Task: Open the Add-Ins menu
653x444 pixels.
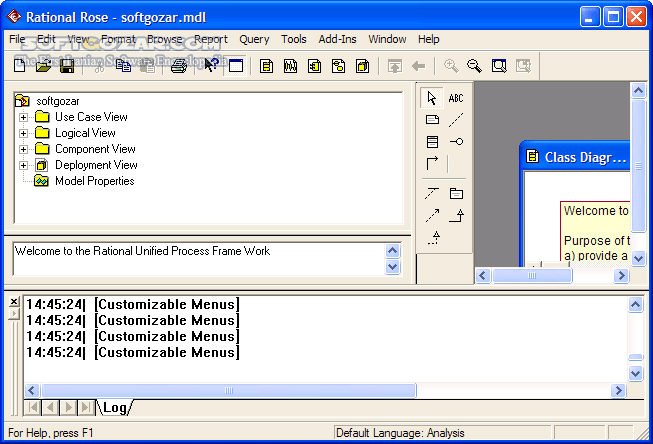Action: (x=337, y=39)
